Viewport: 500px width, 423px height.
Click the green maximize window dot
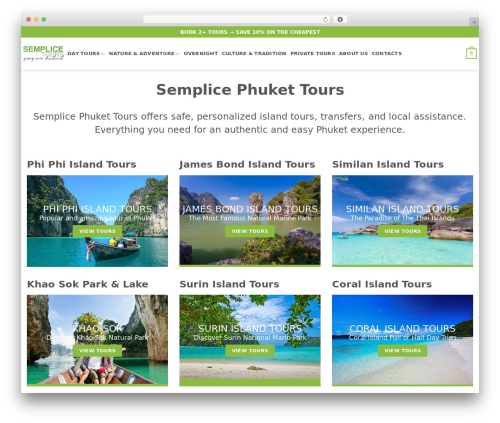(44, 19)
